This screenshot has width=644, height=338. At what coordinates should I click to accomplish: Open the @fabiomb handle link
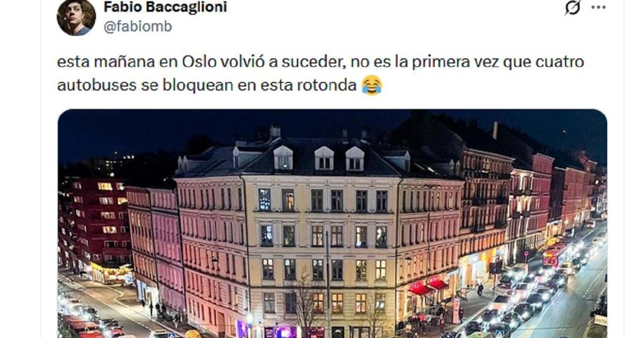click(x=137, y=26)
